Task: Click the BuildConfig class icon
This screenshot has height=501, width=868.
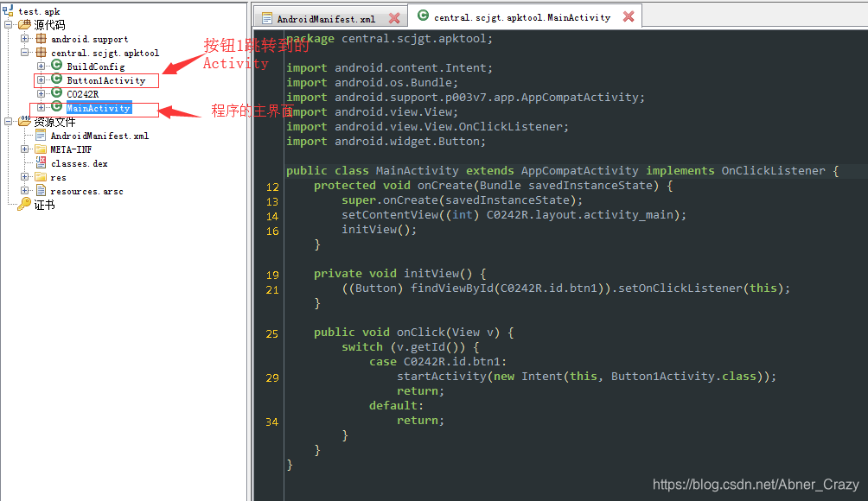Action: tap(56, 66)
